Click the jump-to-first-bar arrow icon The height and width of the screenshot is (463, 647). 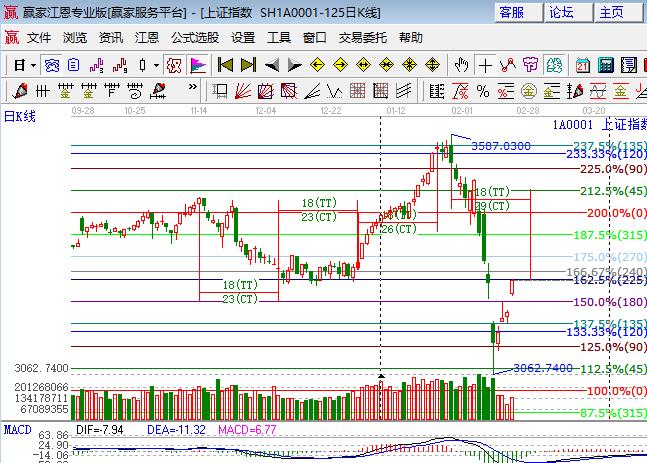tap(225, 65)
